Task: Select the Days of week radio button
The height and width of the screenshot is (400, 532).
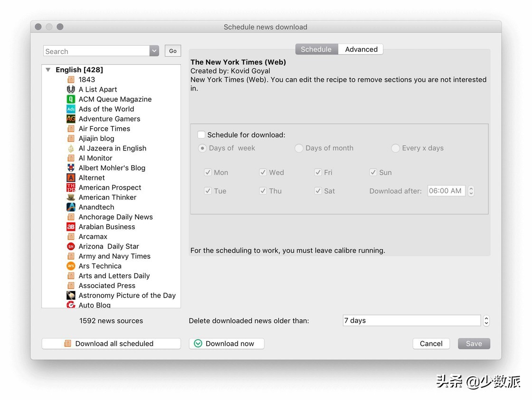Action: (202, 149)
